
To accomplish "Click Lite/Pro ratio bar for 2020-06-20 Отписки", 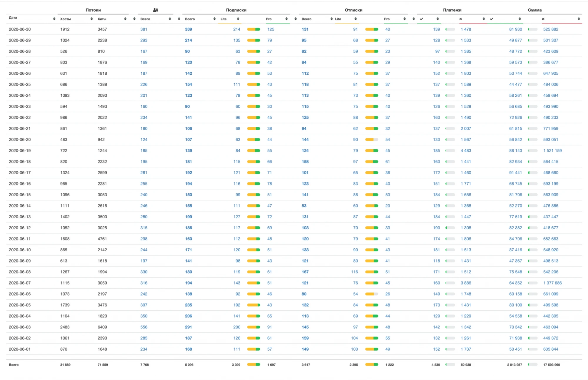I will pos(372,140).
